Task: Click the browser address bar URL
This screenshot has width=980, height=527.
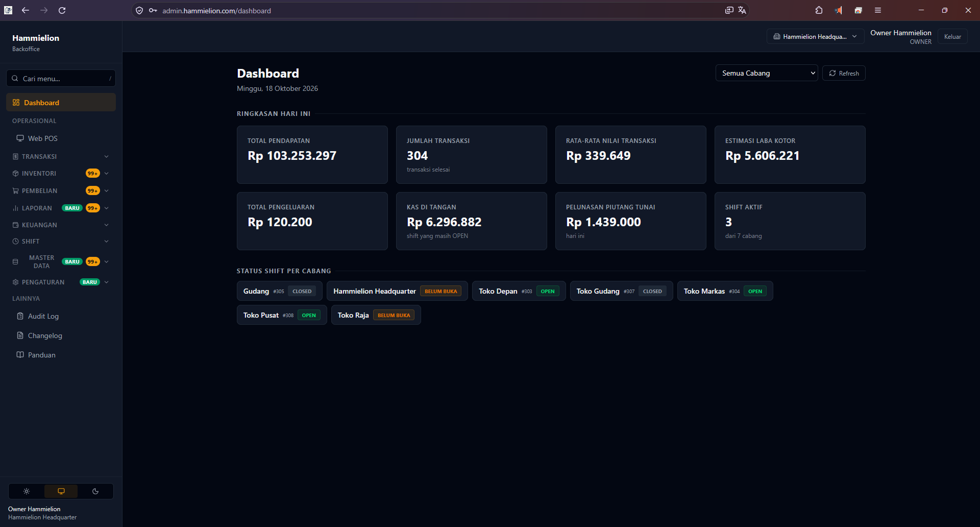Action: pos(216,11)
